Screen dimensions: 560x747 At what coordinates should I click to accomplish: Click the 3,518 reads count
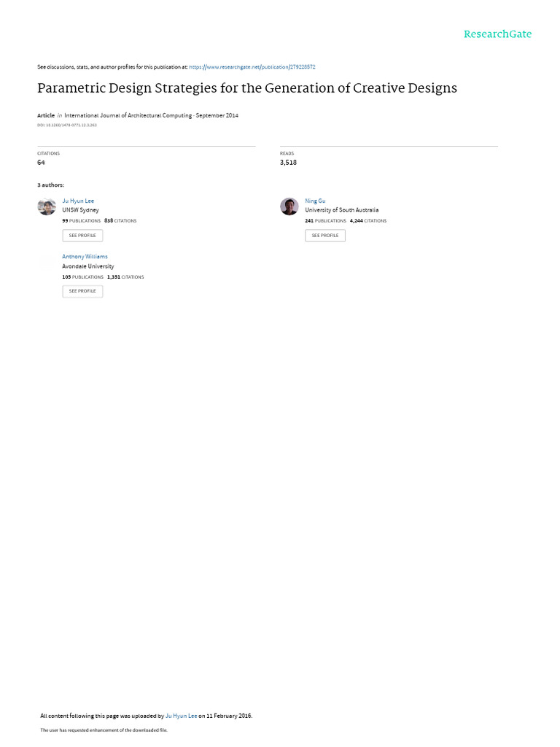[x=288, y=163]
